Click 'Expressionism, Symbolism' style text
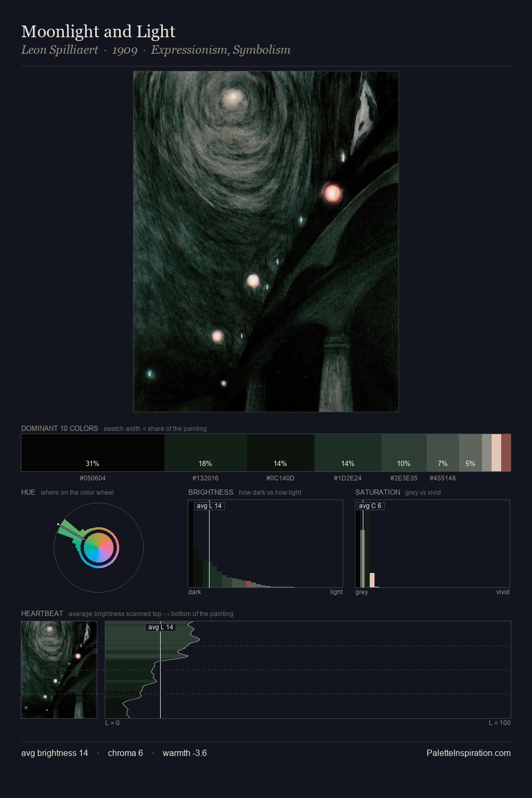This screenshot has width=532, height=798. click(221, 50)
